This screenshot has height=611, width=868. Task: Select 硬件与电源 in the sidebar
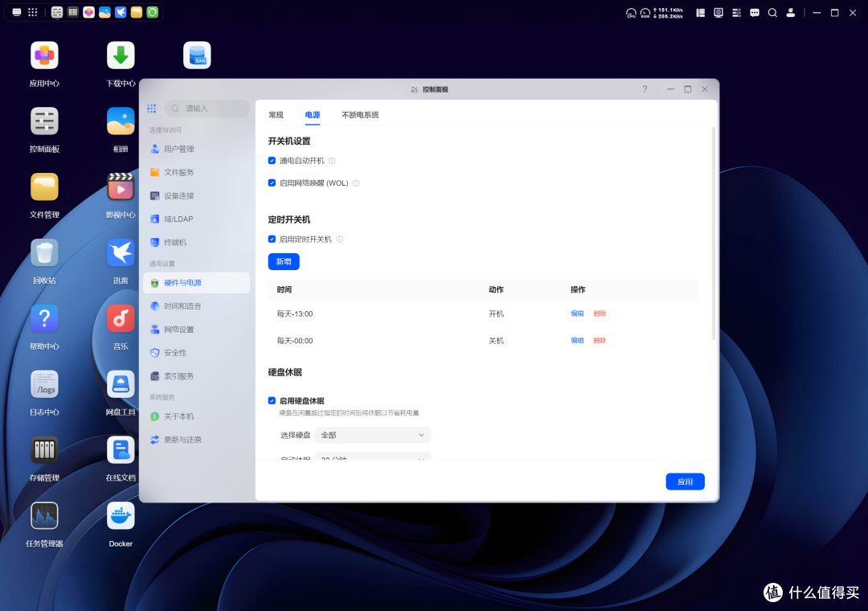(x=197, y=282)
